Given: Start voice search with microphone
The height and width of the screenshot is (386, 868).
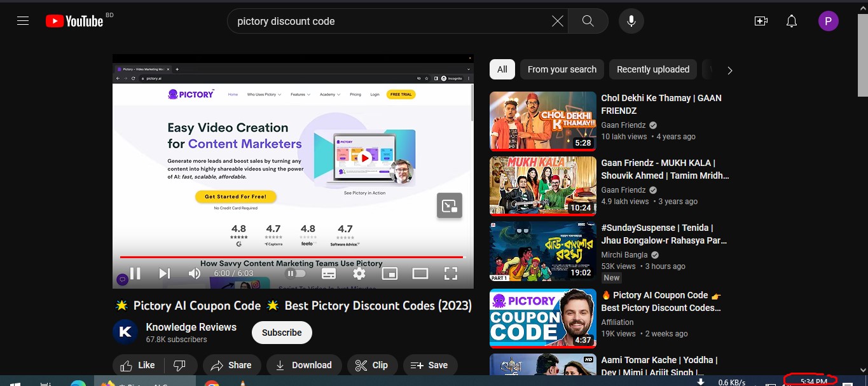Looking at the screenshot, I should point(631,21).
